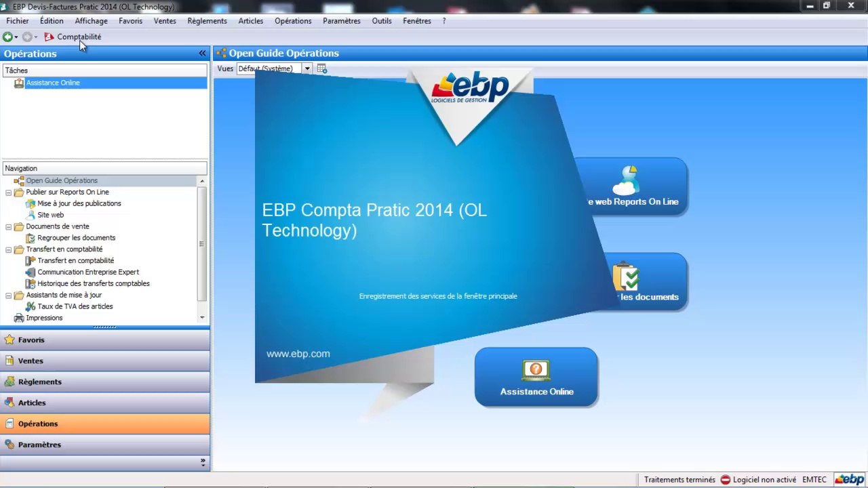
Task: Open Regrouper les documents in the tree
Action: pyautogui.click(x=77, y=238)
